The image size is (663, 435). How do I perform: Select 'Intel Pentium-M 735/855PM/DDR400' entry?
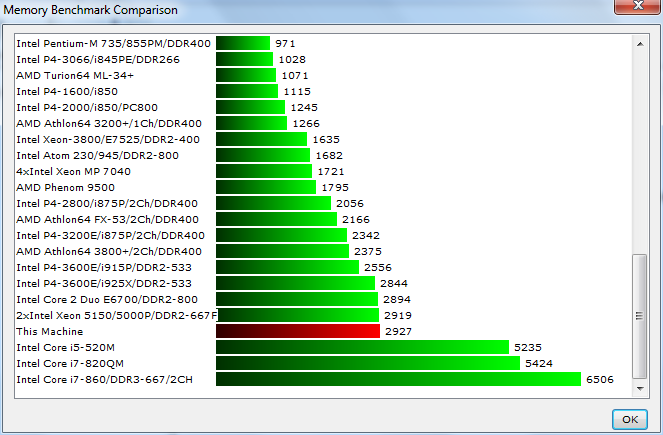click(113, 43)
